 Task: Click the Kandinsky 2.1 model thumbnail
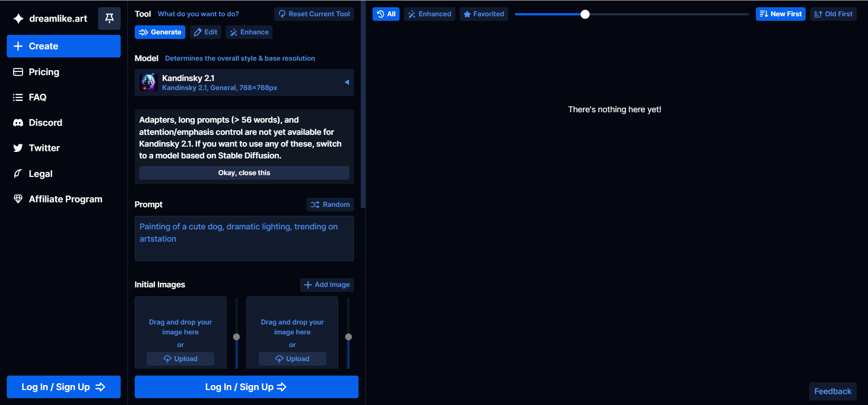coord(148,82)
